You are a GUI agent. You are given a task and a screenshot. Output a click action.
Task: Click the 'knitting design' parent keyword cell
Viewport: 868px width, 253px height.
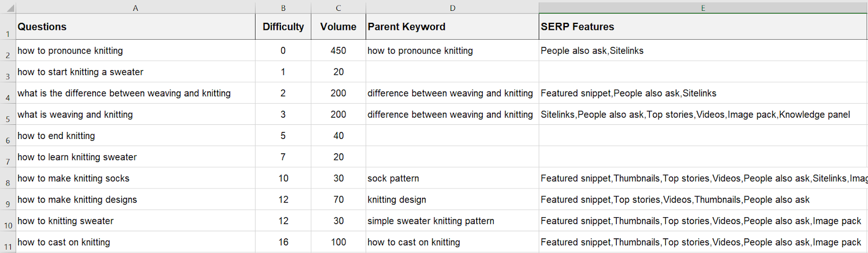coord(452,200)
